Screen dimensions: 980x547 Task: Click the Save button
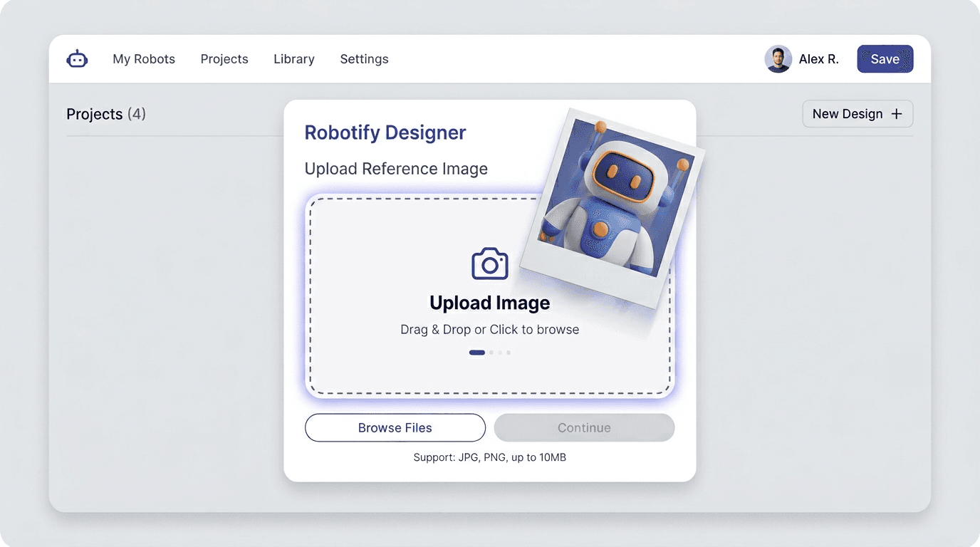pyautogui.click(x=885, y=59)
